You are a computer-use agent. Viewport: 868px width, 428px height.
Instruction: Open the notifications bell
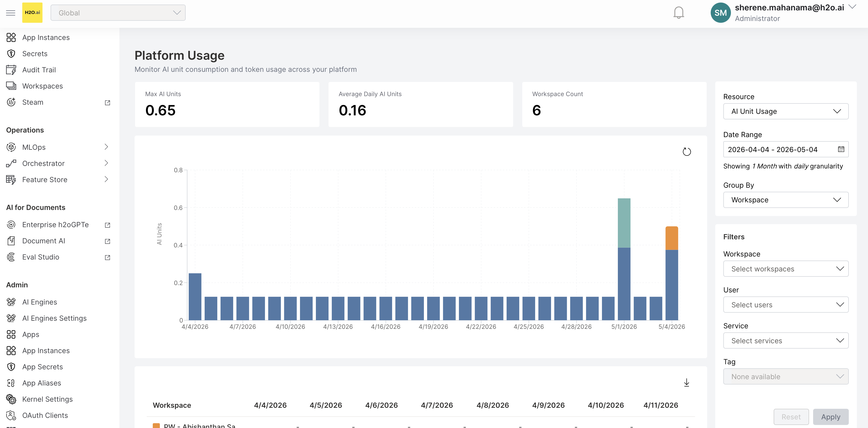(x=679, y=13)
